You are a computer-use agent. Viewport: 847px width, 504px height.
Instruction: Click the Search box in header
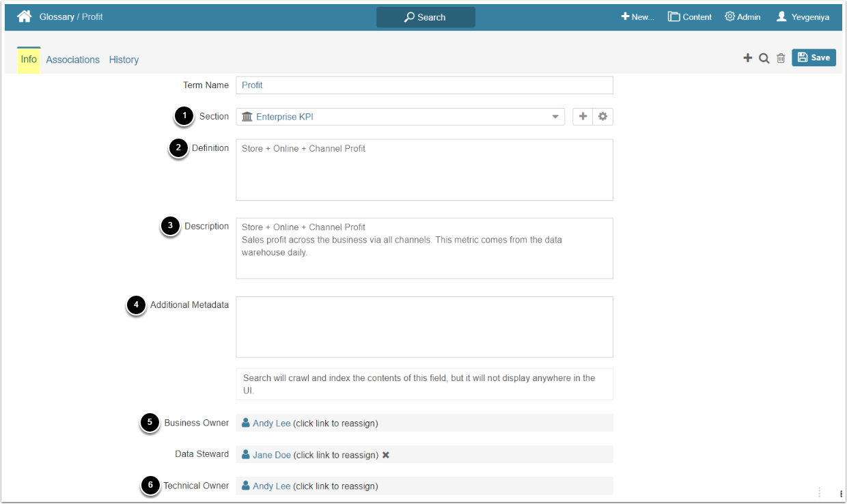point(426,17)
